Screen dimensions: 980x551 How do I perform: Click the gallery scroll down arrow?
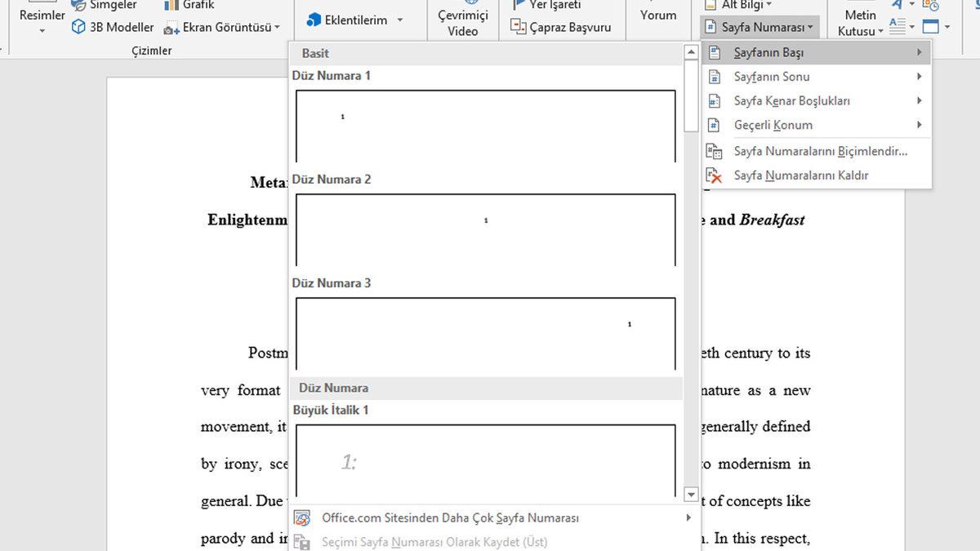(691, 495)
